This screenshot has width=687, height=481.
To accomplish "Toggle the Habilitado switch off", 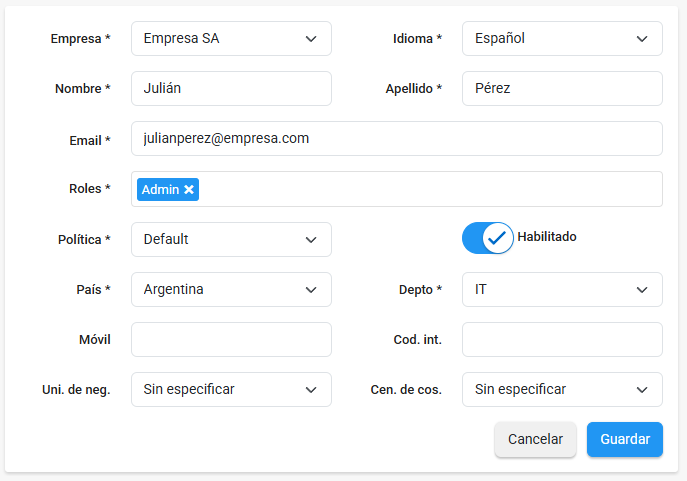I will pos(487,238).
